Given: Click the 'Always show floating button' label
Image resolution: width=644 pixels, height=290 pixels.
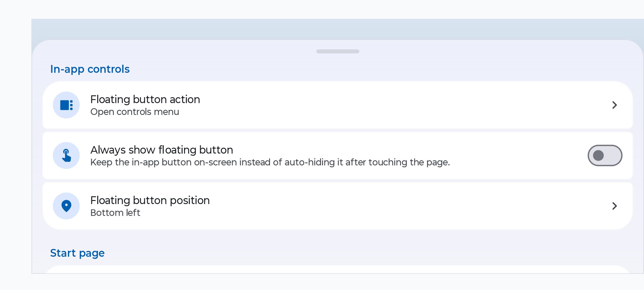Looking at the screenshot, I should 162,150.
